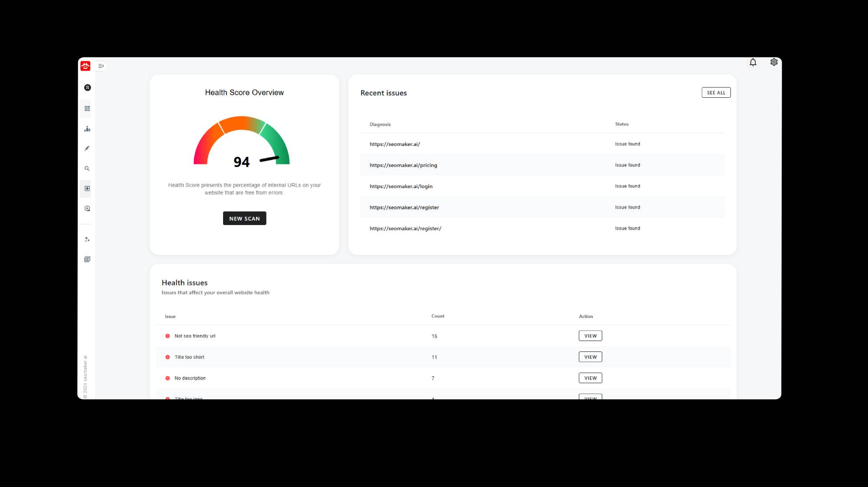Open https://seomaker.ai/pricing diagnosis row
868x487 pixels.
coord(403,165)
